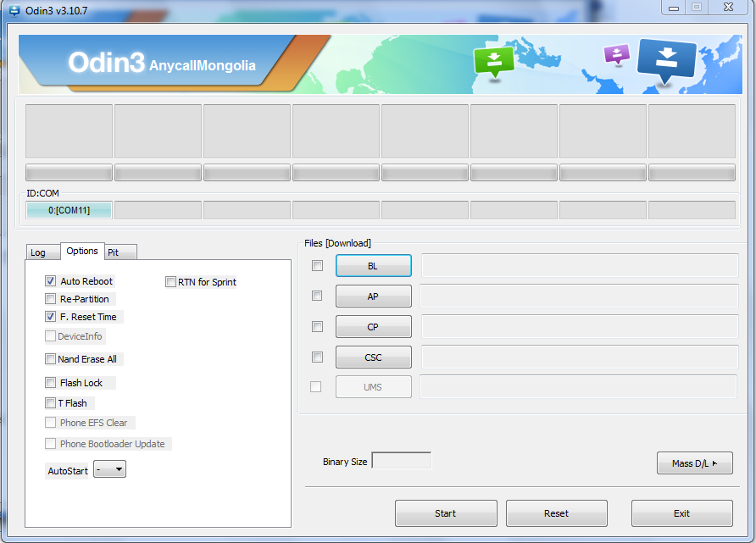756x543 pixels.
Task: Select the Options tab
Action: pyautogui.click(x=82, y=251)
